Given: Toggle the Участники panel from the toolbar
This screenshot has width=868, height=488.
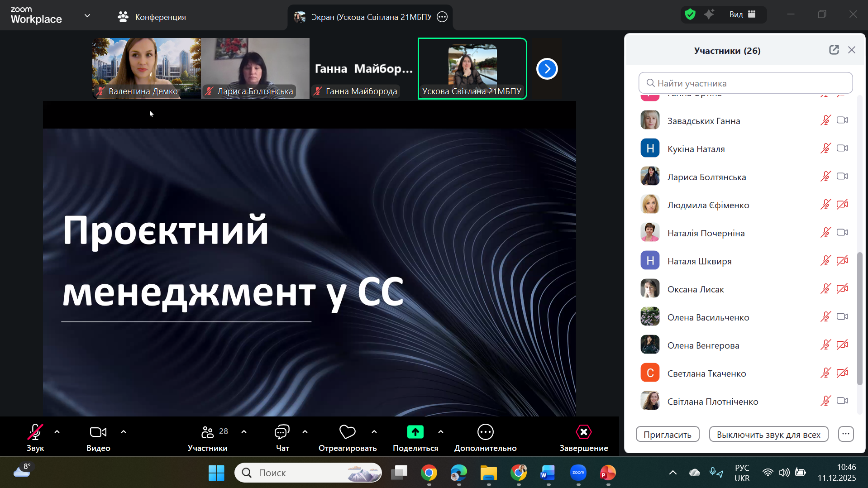Looking at the screenshot, I should click(208, 437).
